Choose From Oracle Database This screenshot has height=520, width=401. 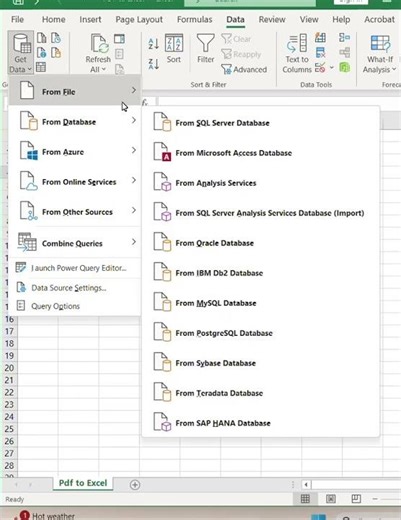coord(261,243)
